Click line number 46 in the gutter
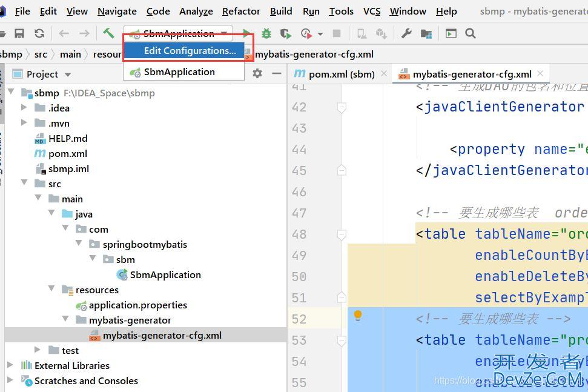 tap(299, 192)
